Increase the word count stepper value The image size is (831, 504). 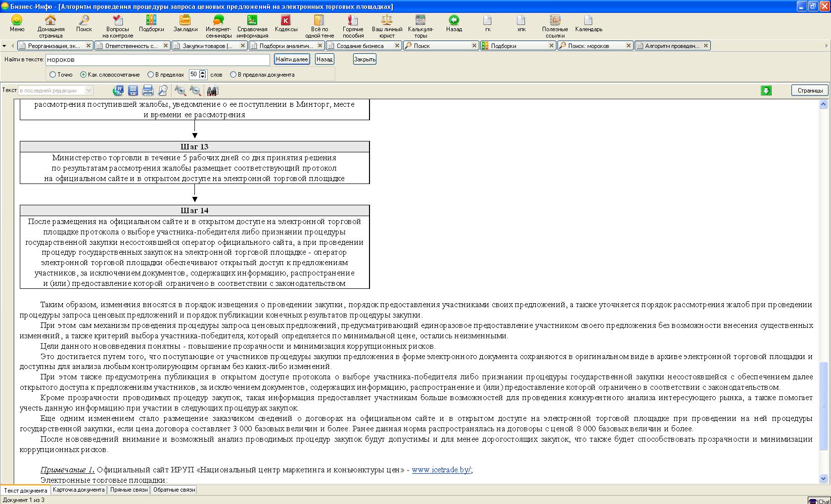pos(203,72)
